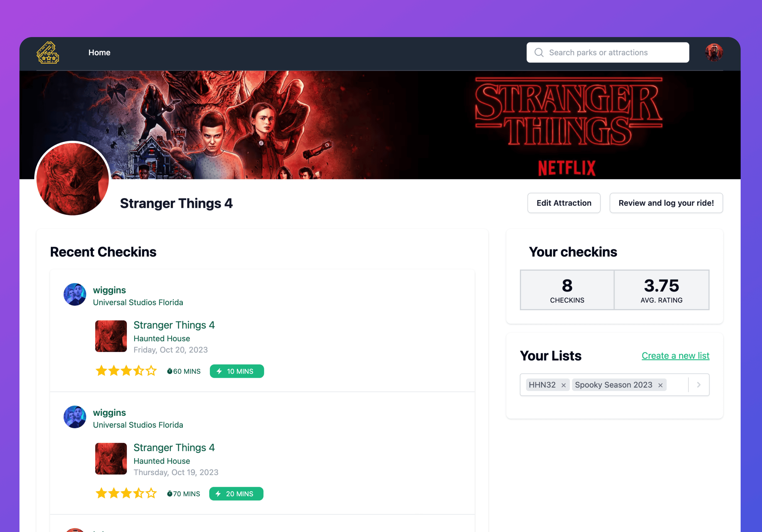Click the Create a new list link
Image resolution: width=762 pixels, height=532 pixels.
click(x=675, y=356)
